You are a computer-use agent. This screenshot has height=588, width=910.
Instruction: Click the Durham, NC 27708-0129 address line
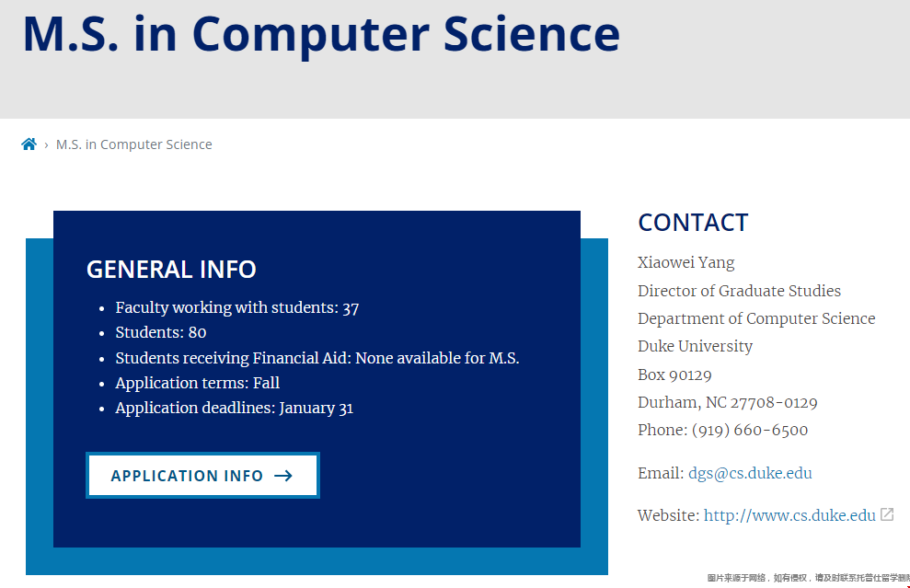[x=728, y=402]
